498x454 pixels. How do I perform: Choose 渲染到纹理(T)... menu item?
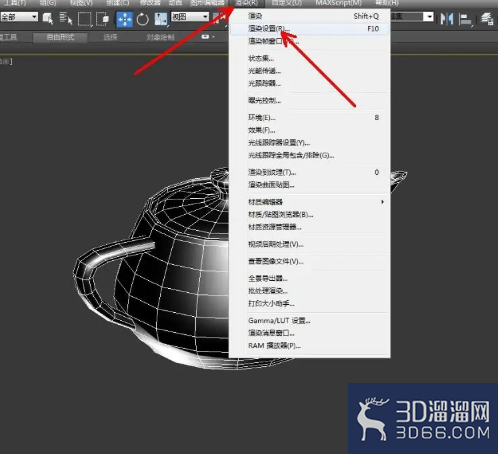coord(310,172)
